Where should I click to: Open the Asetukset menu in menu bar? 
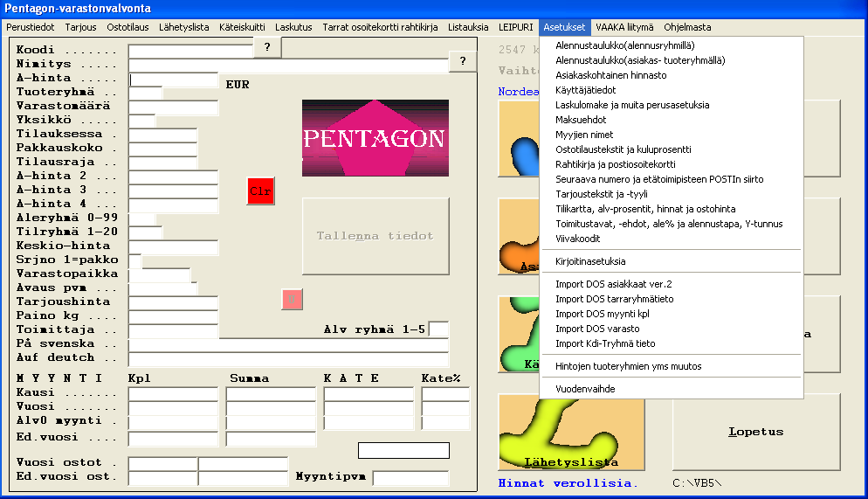[563, 27]
